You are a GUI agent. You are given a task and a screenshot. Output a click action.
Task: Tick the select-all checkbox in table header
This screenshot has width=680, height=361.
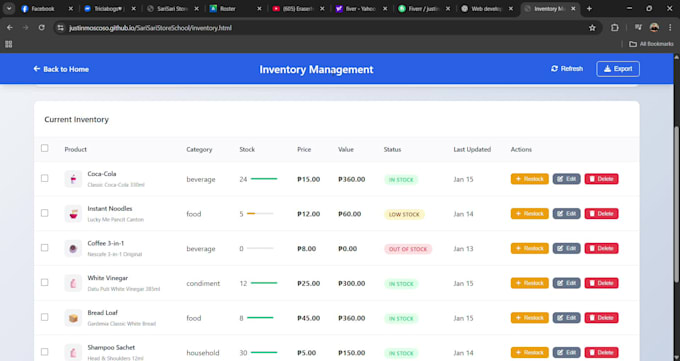(45, 148)
